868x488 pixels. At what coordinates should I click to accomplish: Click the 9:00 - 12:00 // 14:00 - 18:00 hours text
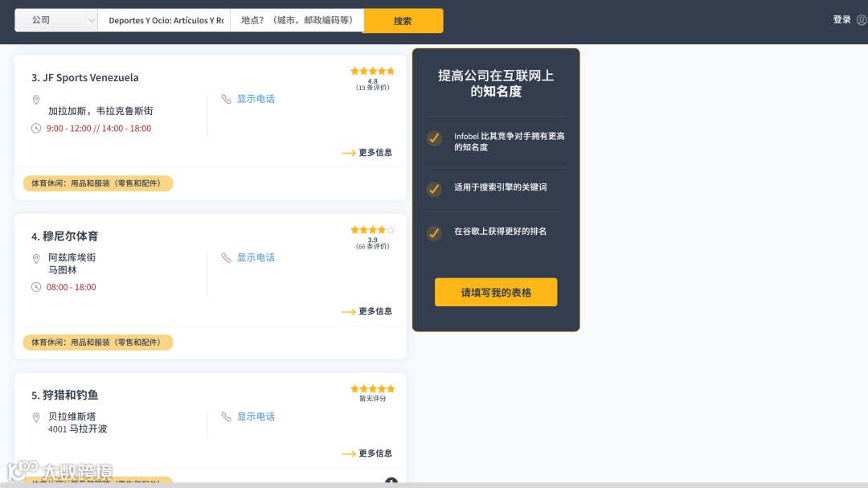tap(99, 129)
